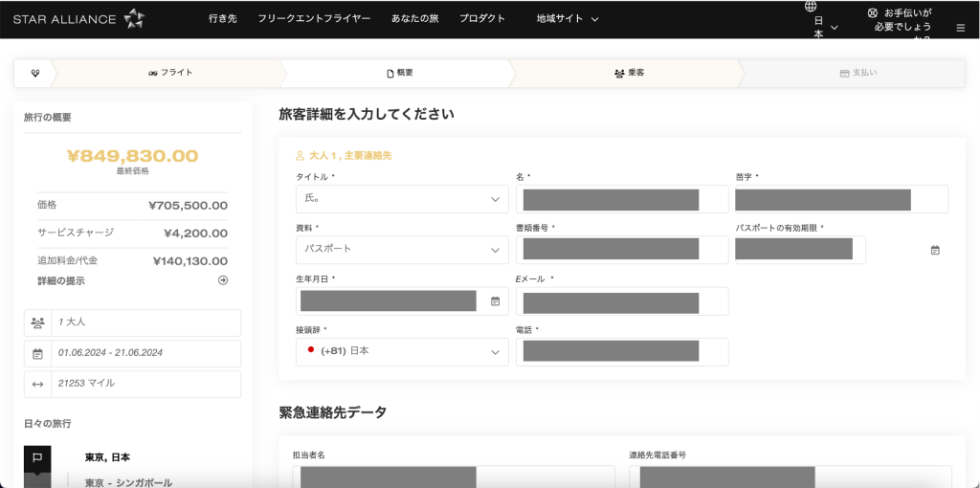Viewport: 980px width, 488px height.
Task: Click the 詳細の提示 link
Action: 61,280
